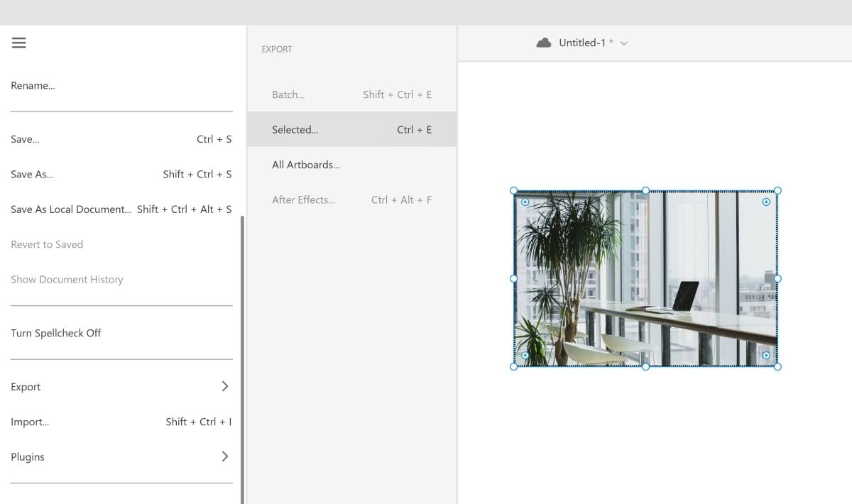Expand the Plugins submenu arrow
The image size is (852, 504).
coord(225,456)
